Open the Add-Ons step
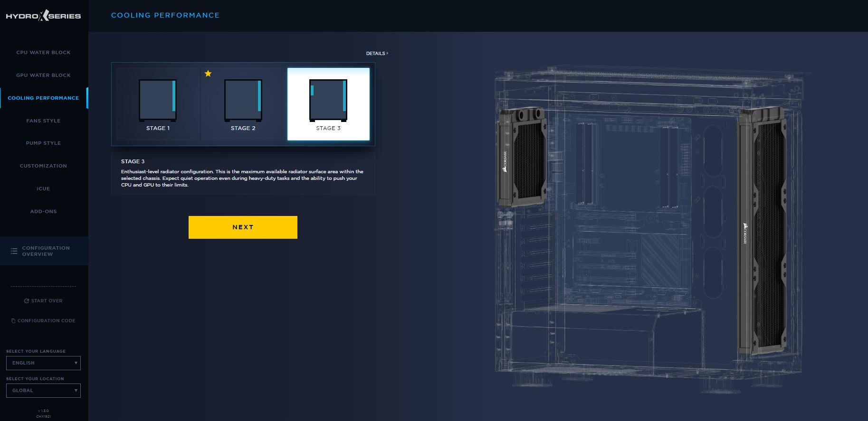 (x=43, y=211)
